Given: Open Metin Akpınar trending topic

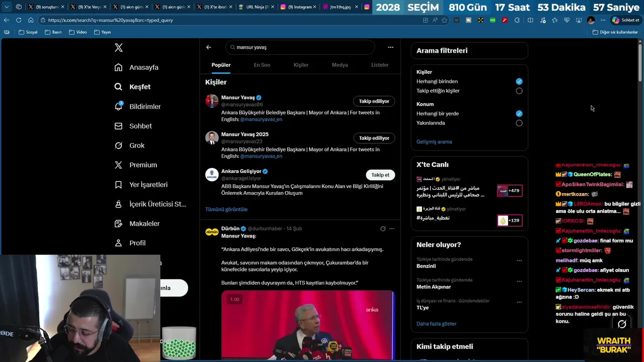Looking at the screenshot, I should [x=433, y=287].
